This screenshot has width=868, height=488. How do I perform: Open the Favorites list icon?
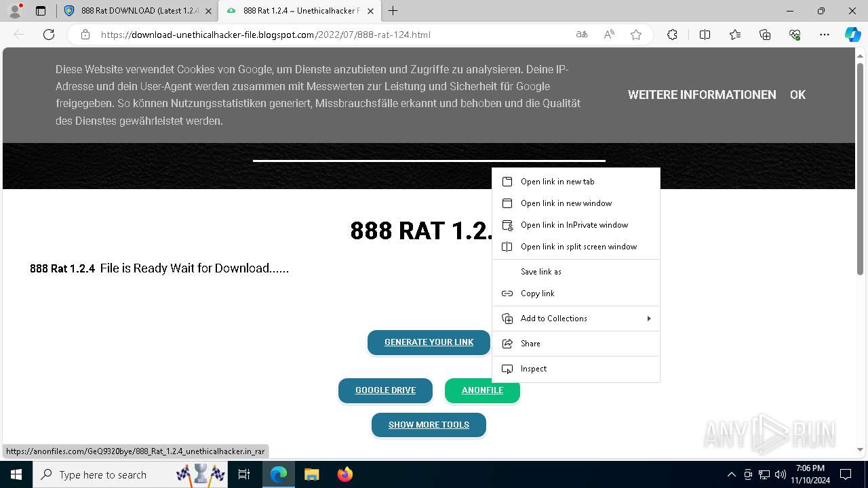pyautogui.click(x=735, y=35)
